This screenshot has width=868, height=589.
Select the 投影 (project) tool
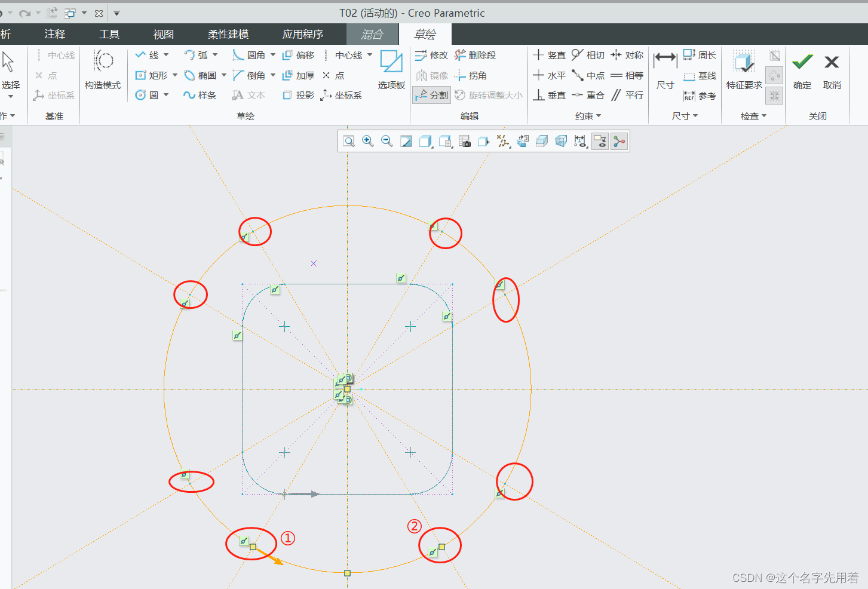(x=298, y=95)
